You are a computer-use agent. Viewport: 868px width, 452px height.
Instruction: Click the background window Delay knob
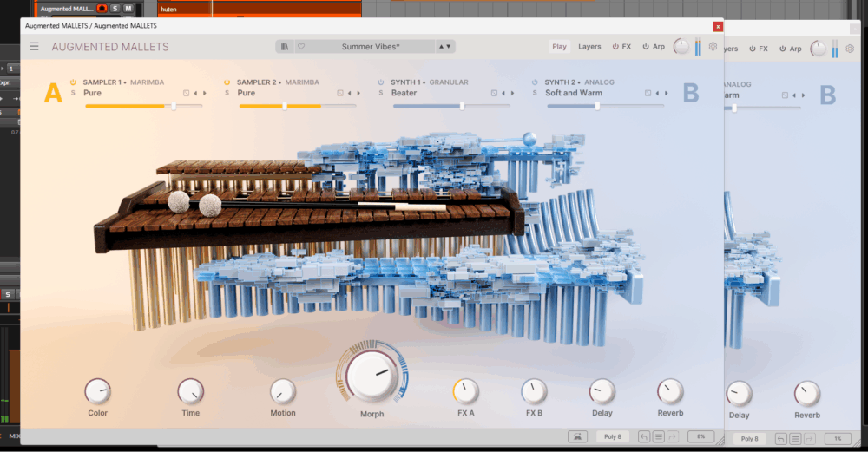(x=739, y=394)
